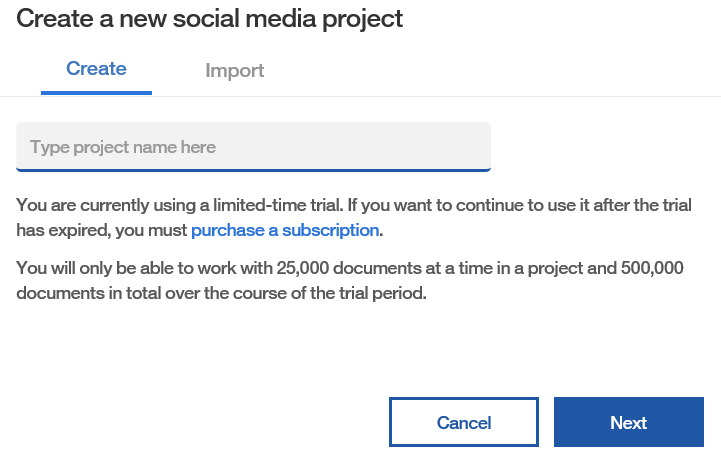
Task: Focus the project name input field
Action: point(253,147)
